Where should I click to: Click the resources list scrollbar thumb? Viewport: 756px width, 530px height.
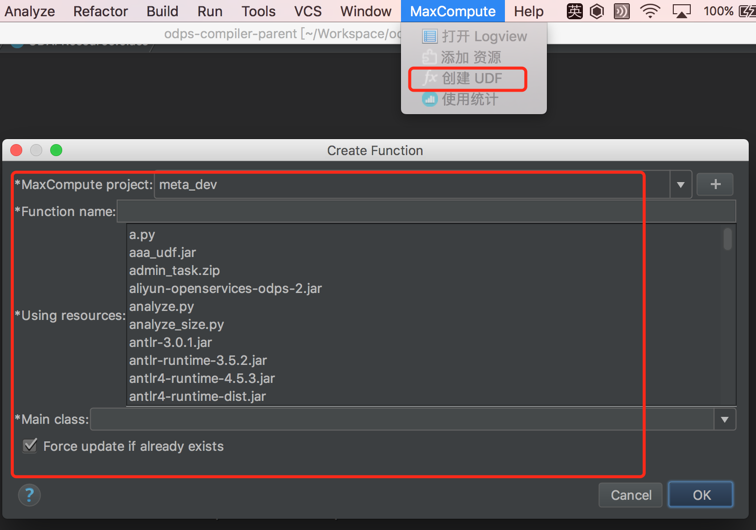tap(728, 239)
